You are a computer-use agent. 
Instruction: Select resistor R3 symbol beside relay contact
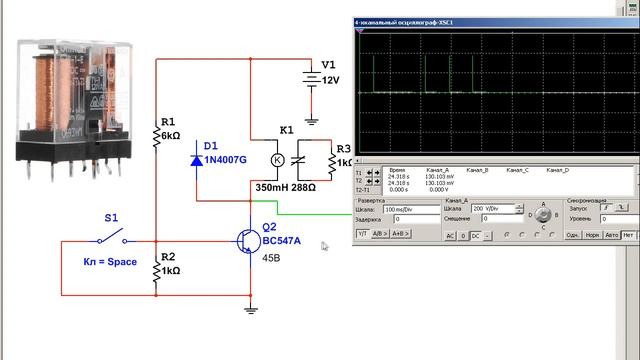pos(332,162)
